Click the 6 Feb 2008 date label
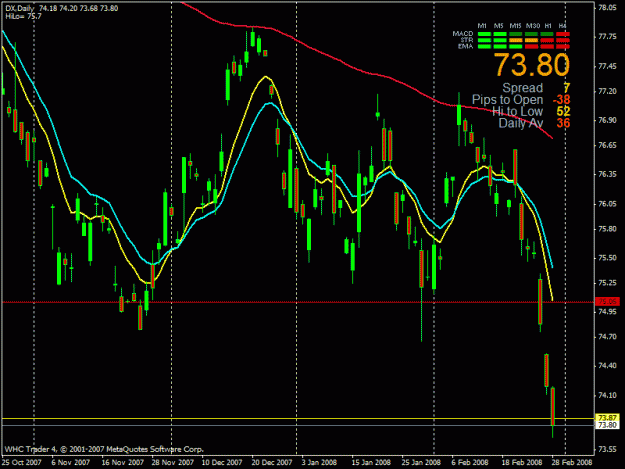Viewport: 625px width, 469px height. (470, 462)
